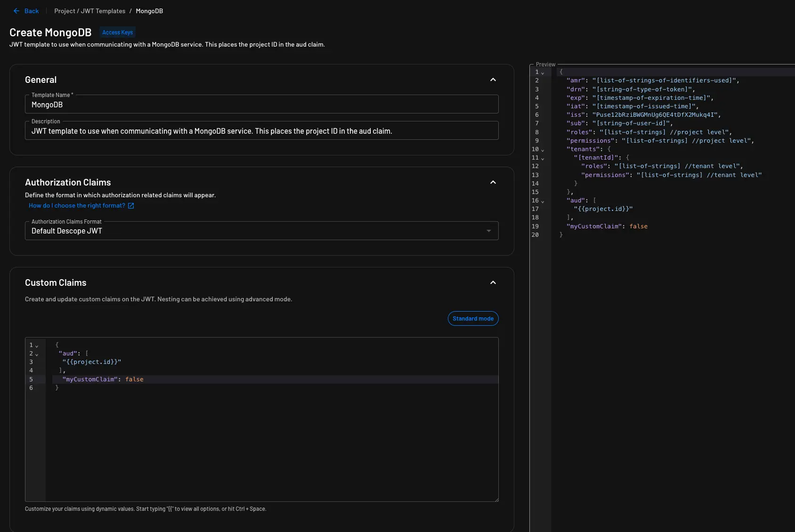The width and height of the screenshot is (795, 532).
Task: Switch to Standard mode
Action: (473, 319)
